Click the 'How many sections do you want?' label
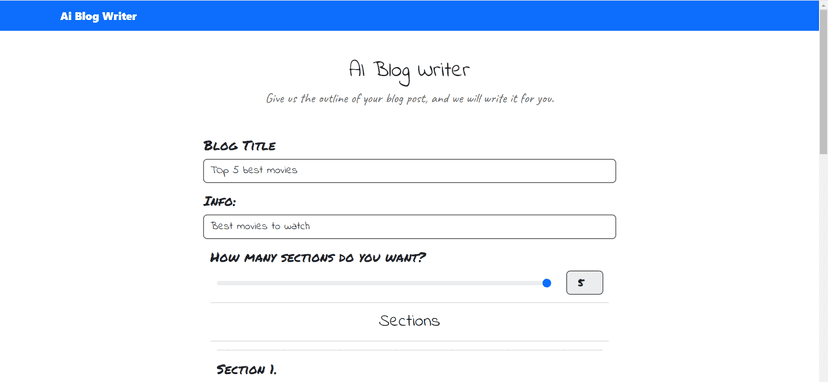The height and width of the screenshot is (382, 828). coord(318,258)
